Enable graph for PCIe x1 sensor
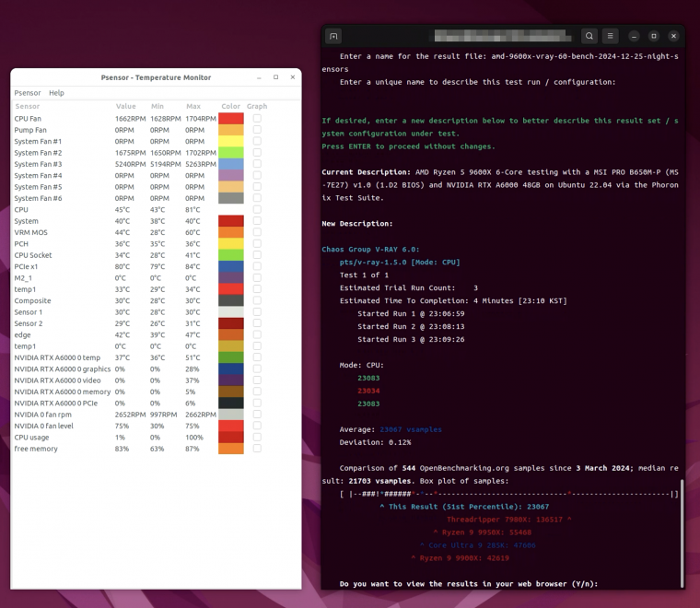The height and width of the screenshot is (608, 700). tap(257, 266)
